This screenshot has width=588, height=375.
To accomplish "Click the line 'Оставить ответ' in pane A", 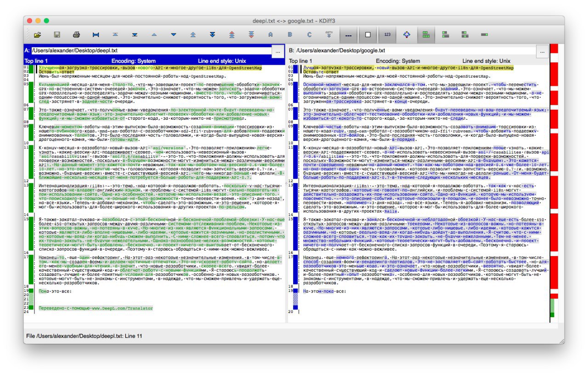I will pyautogui.click(x=57, y=72).
